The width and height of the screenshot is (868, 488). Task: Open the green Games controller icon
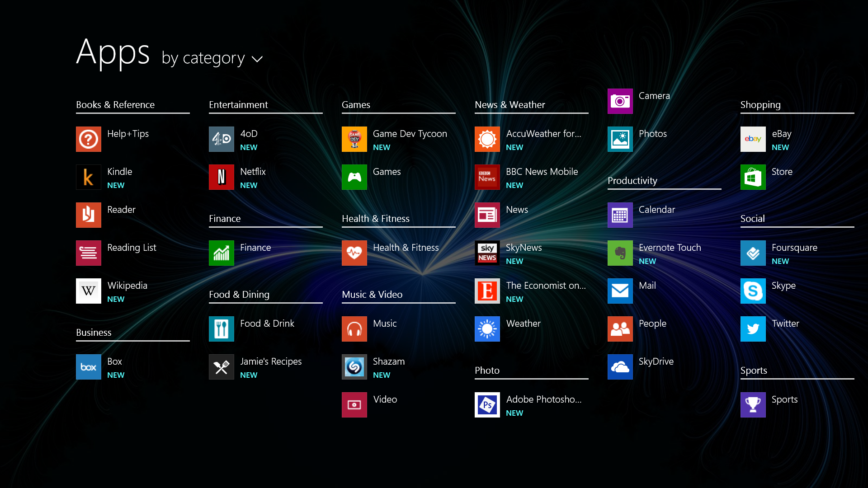354,177
